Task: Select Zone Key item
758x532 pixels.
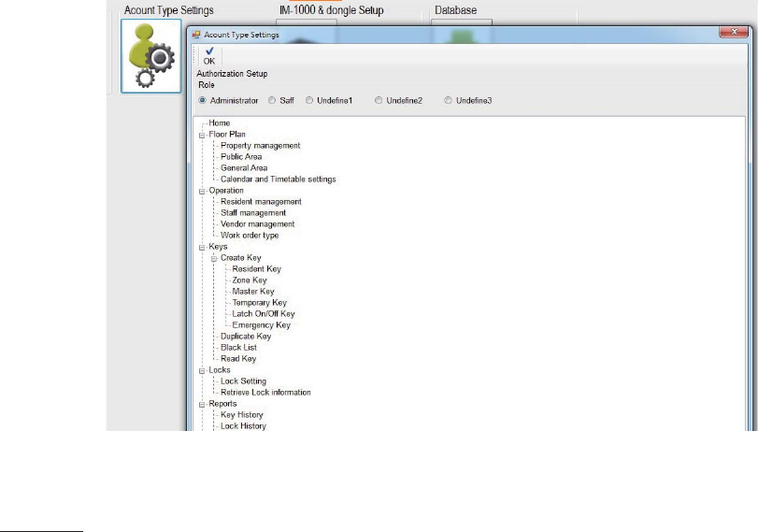Action: 250,280
